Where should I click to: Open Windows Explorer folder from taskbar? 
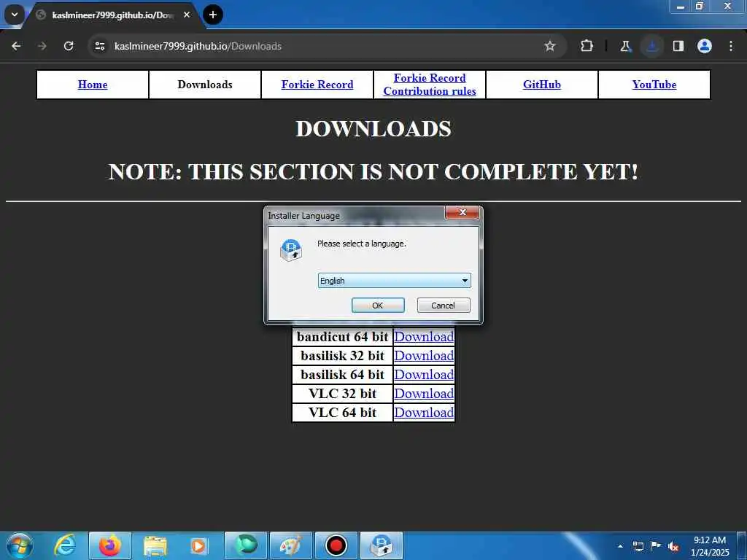pyautogui.click(x=155, y=545)
